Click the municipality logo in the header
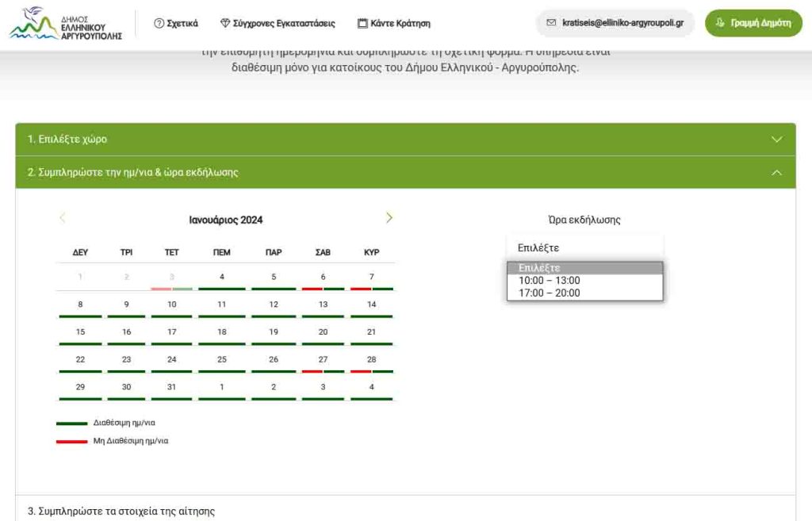812x521 pixels. click(x=65, y=24)
